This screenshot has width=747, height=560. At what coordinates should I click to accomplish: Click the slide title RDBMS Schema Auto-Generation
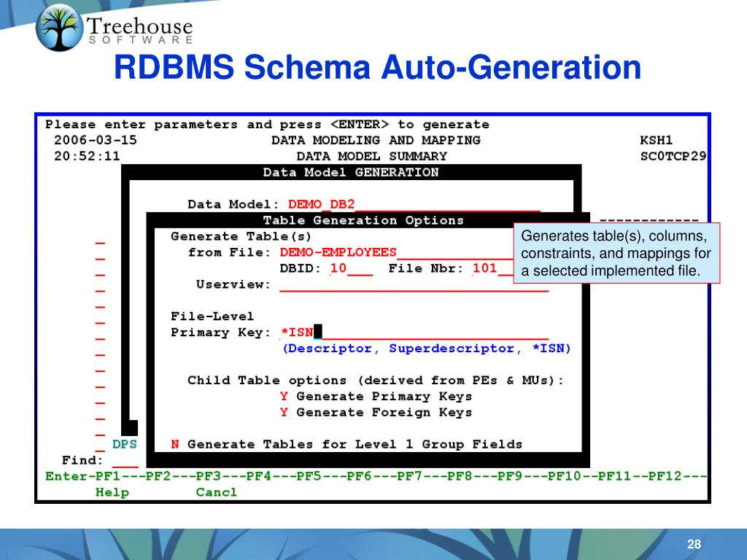tap(378, 67)
